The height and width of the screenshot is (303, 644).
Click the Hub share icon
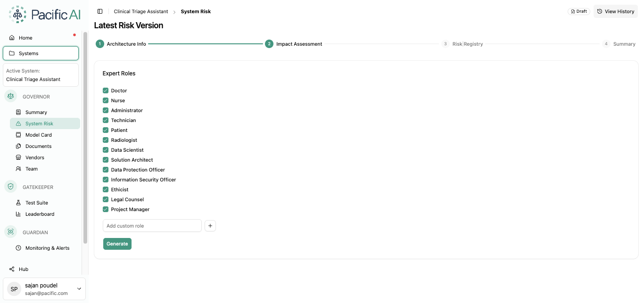(x=12, y=269)
